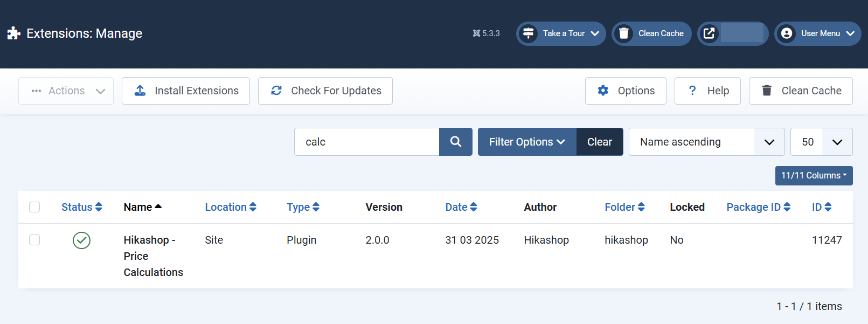This screenshot has width=868, height=324.
Task: Toggle the select-all checkbox in table header
Action: [34, 207]
